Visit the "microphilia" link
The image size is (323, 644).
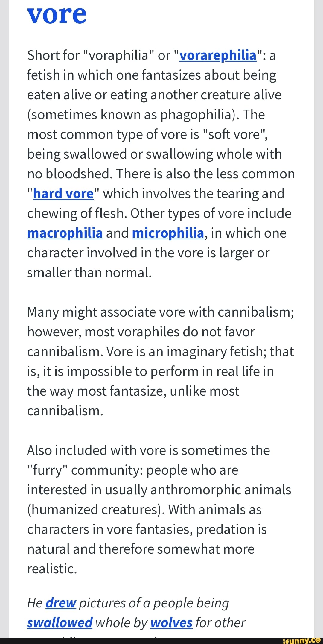click(168, 233)
